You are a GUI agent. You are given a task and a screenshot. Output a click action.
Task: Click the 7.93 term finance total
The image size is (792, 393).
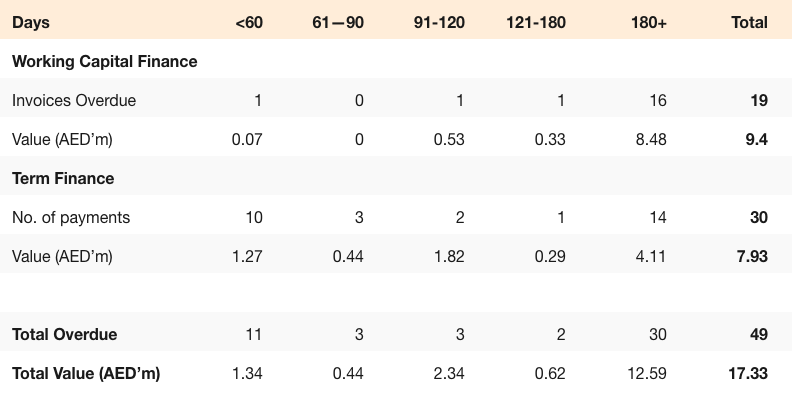pos(752,257)
